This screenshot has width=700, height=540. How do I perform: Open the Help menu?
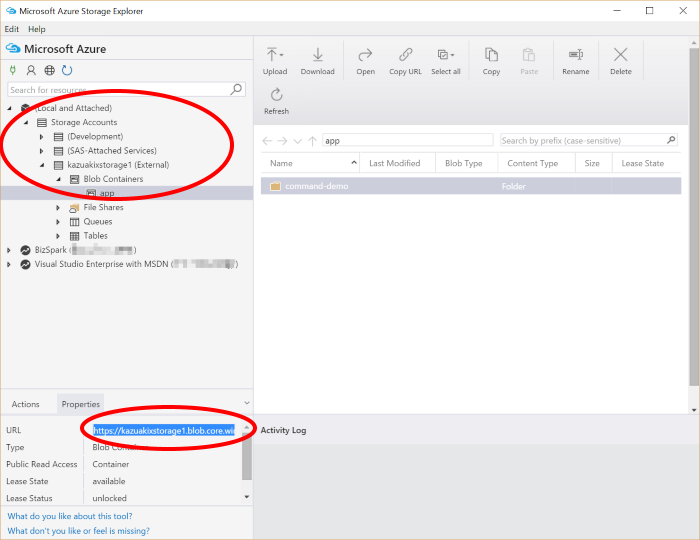tap(37, 29)
